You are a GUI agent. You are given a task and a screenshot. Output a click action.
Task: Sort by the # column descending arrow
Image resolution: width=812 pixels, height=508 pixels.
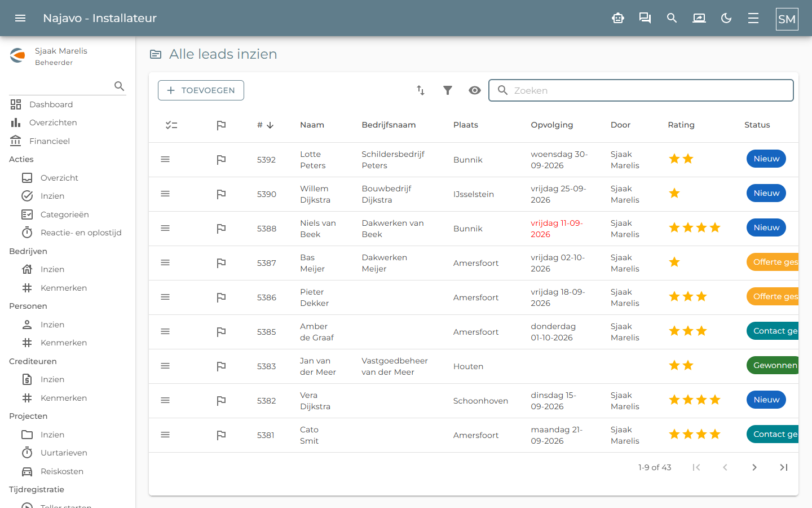pos(270,125)
